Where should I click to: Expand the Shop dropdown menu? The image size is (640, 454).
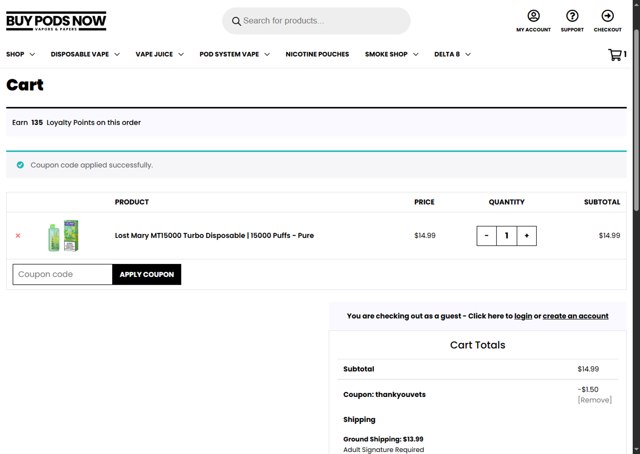(x=20, y=54)
